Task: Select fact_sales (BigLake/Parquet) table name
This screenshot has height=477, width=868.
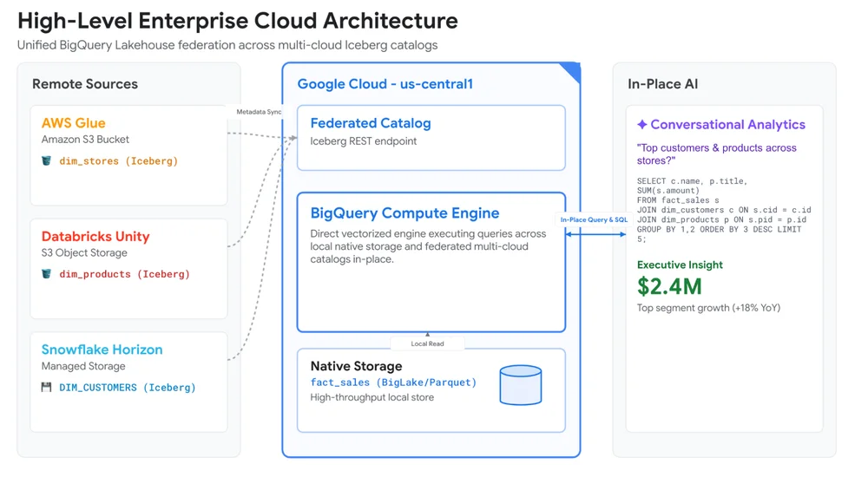Action: [393, 382]
